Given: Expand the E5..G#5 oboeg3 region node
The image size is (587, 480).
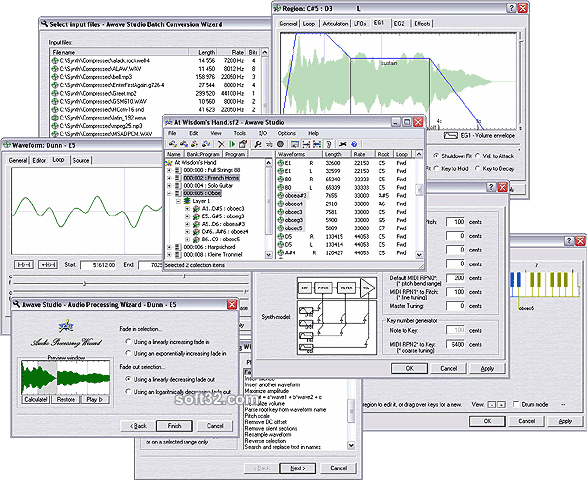Looking at the screenshot, I should pos(187,216).
